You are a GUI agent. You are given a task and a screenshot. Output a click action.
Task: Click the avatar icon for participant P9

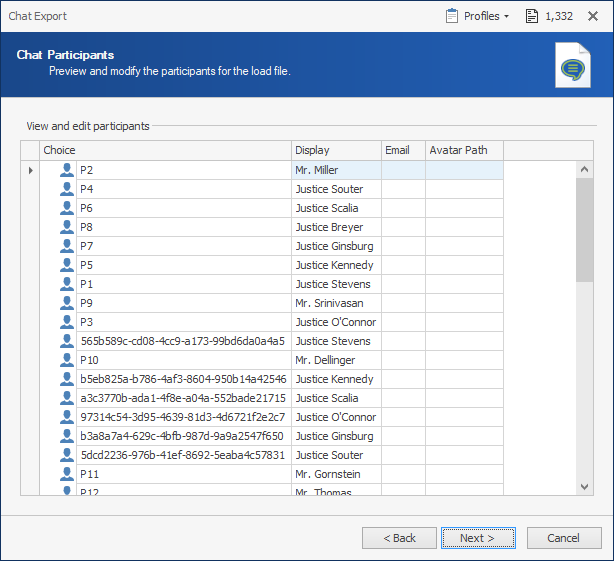tap(67, 303)
